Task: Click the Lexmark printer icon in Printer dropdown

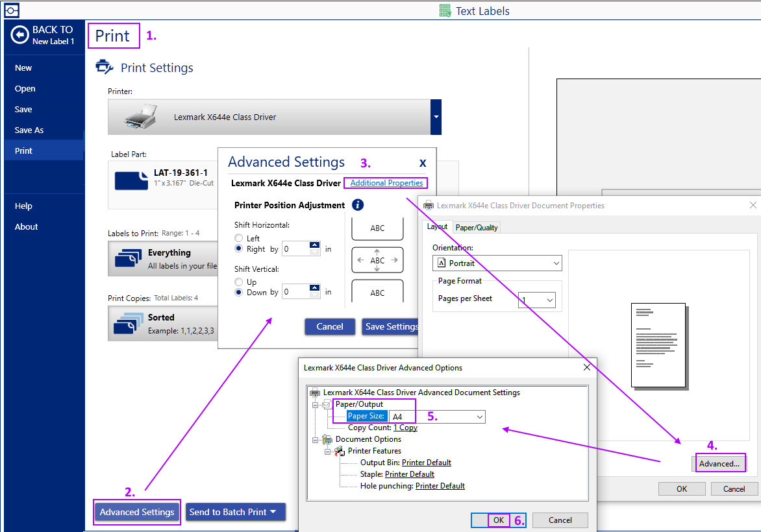Action: [140, 117]
